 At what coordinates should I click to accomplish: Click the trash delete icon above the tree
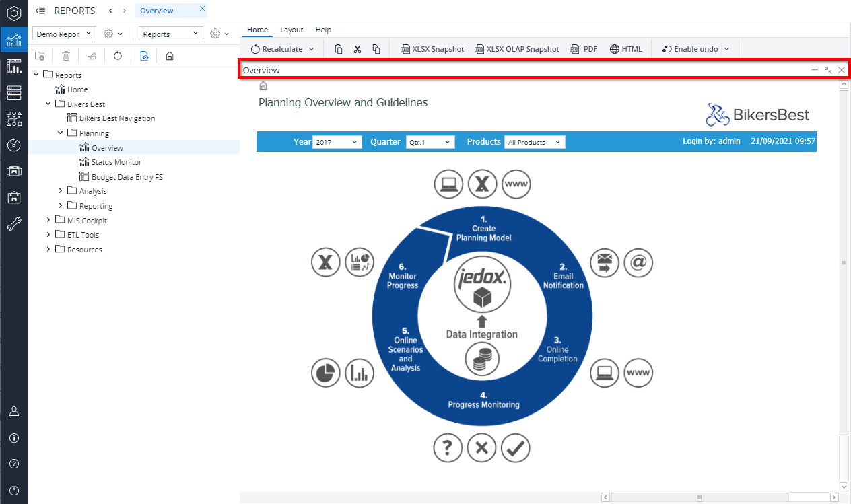click(x=66, y=57)
